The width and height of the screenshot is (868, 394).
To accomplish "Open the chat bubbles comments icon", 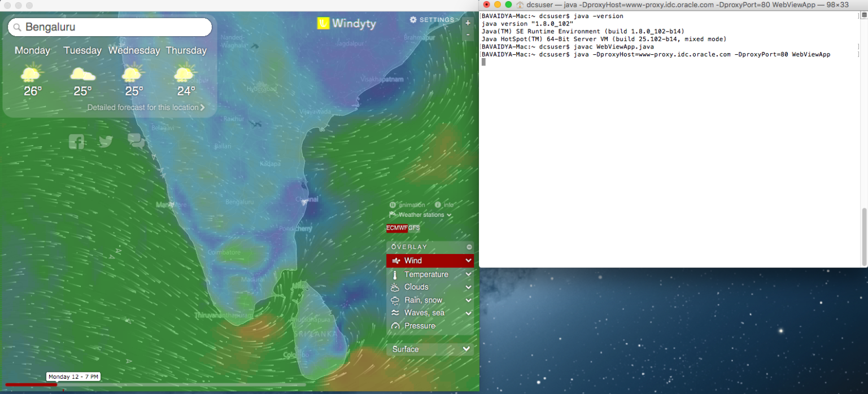I will click(136, 141).
